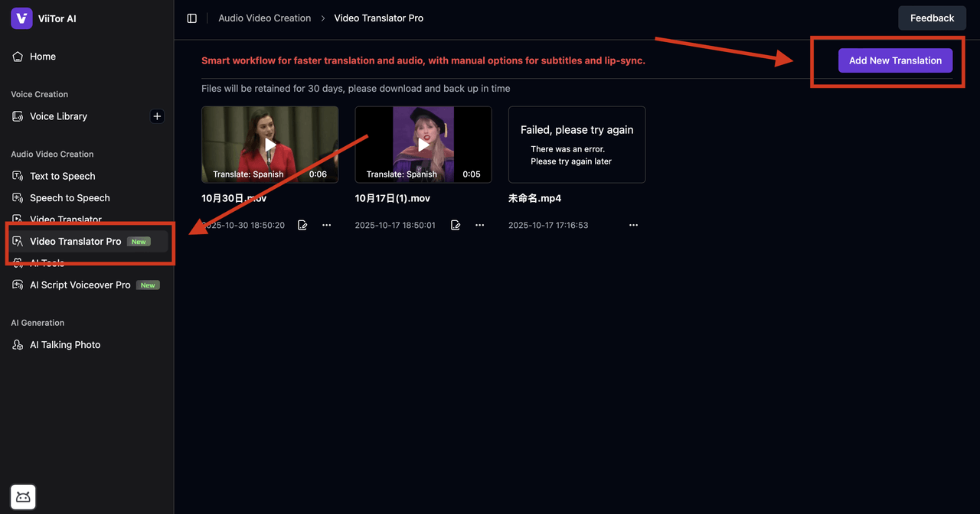Open Home from the sidebar
This screenshot has width=980, height=514.
point(43,57)
